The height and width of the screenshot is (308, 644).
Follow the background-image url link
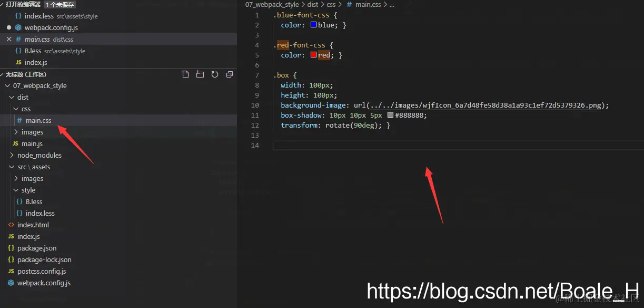coord(485,105)
